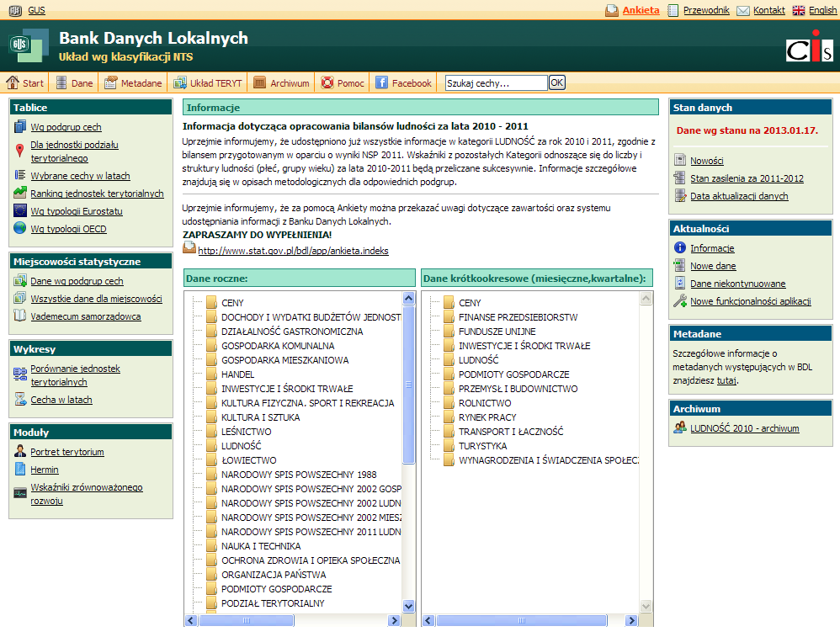
Task: Click the Kontakt envelope icon
Action: click(x=743, y=11)
